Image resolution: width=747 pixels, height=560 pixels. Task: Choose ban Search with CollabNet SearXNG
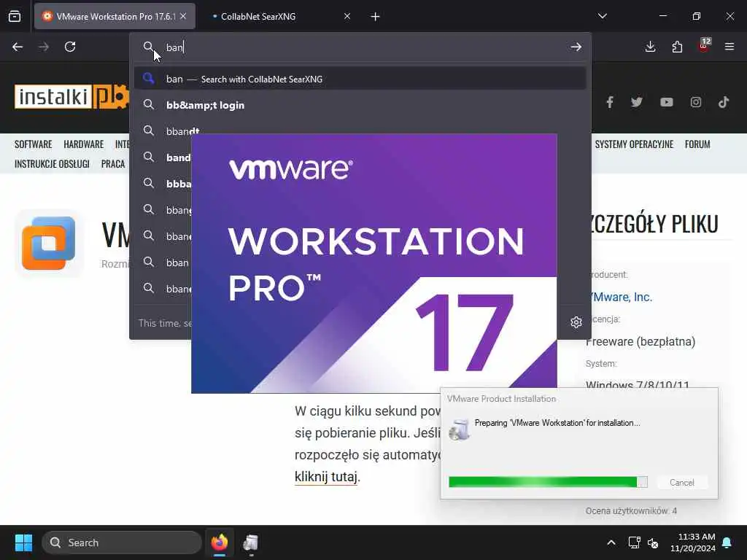tap(360, 79)
